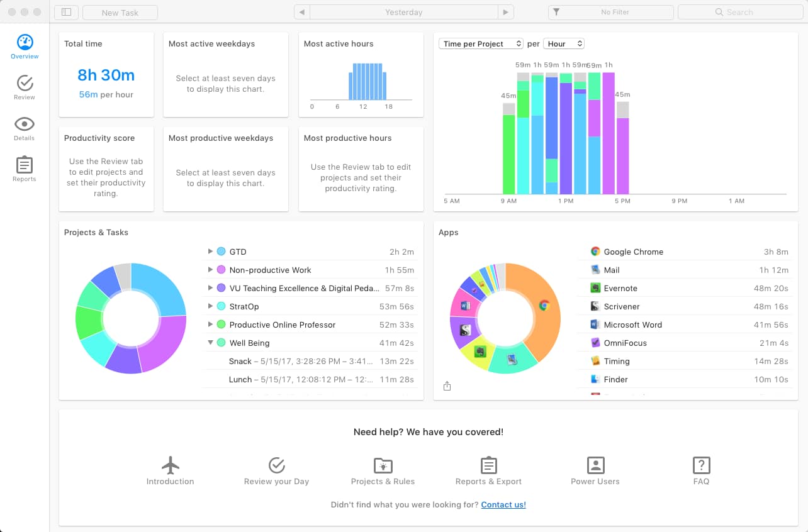Click the Projects & Rules folder icon
The height and width of the screenshot is (532, 808).
coord(383,465)
